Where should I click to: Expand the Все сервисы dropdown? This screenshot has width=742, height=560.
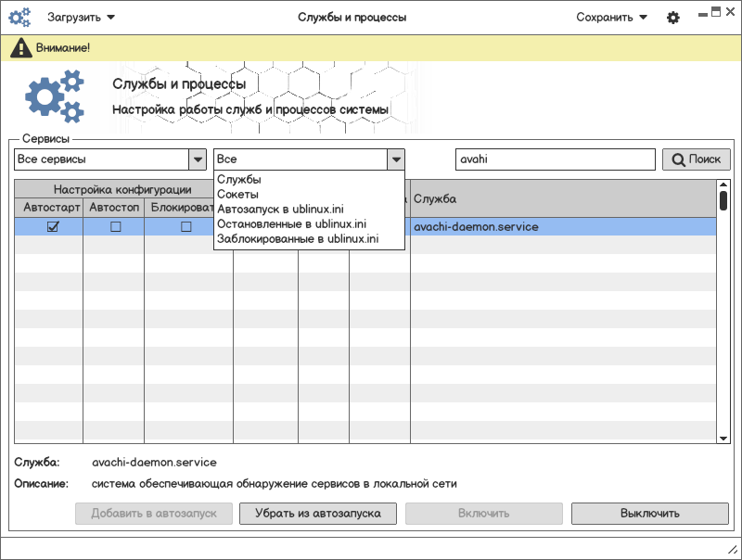[198, 159]
